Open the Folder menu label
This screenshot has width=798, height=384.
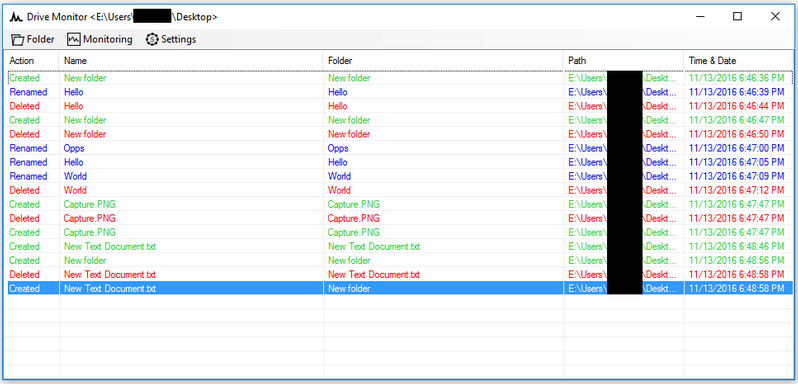pos(41,39)
